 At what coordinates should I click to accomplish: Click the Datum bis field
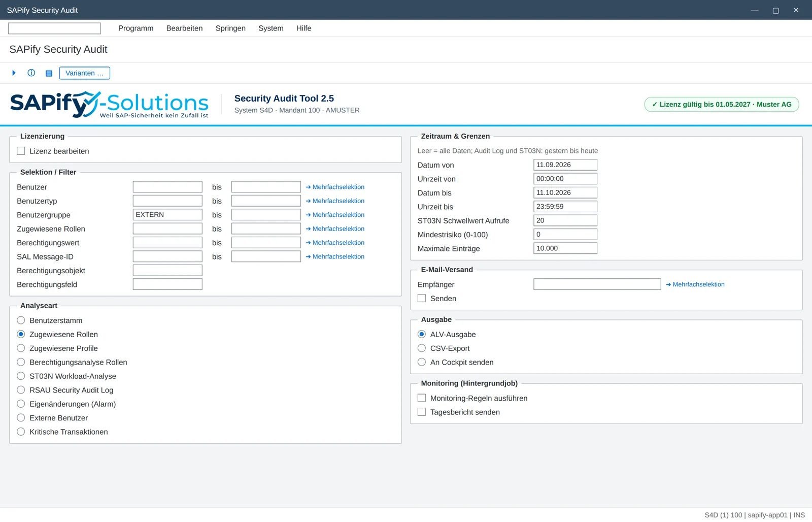565,192
